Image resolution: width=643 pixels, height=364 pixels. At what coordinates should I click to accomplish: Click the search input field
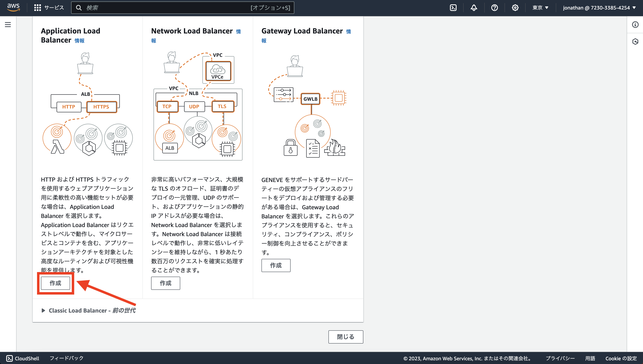[175, 7]
